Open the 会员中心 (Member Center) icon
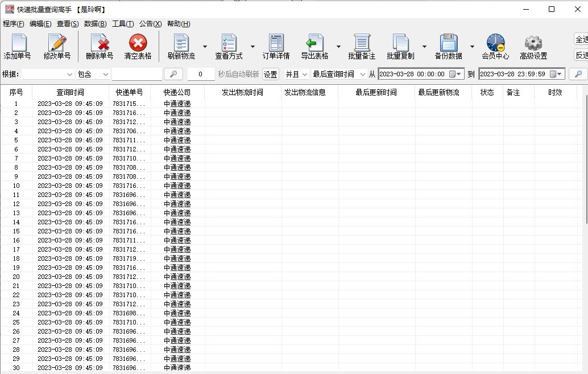This screenshot has height=374, width=588. coord(494,46)
